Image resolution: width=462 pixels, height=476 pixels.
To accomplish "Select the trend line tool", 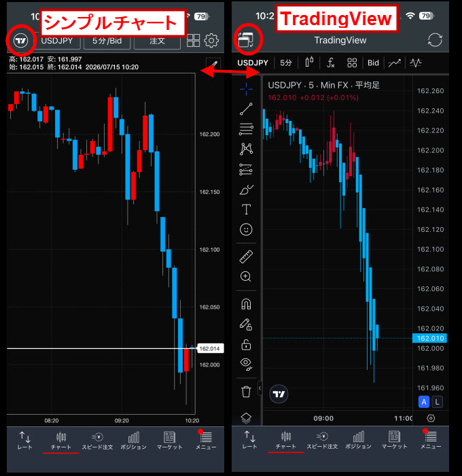I will point(246,109).
